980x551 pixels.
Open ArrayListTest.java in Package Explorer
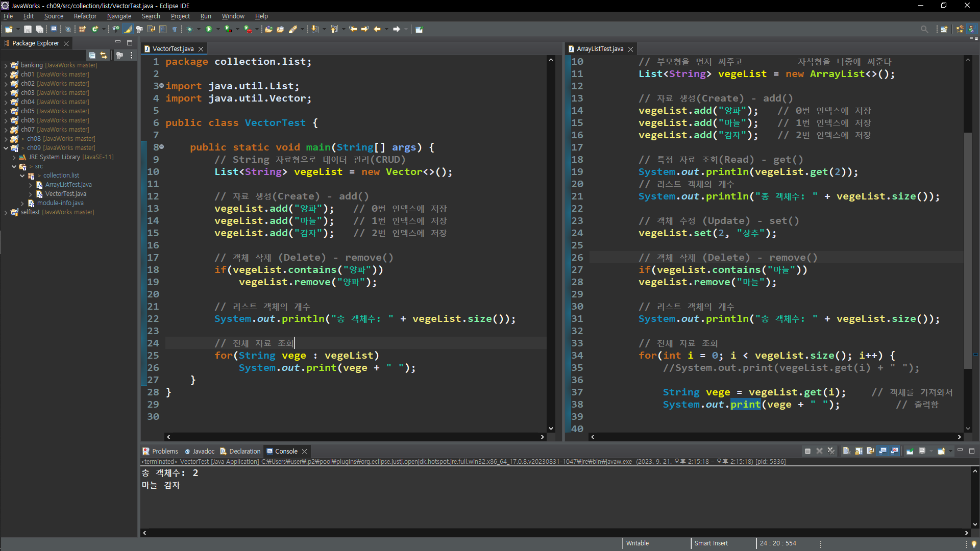coord(68,185)
